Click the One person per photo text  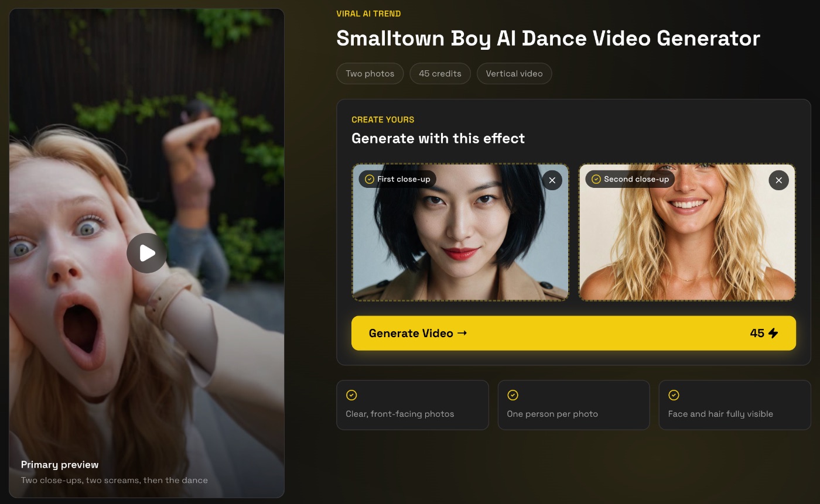[x=552, y=414]
